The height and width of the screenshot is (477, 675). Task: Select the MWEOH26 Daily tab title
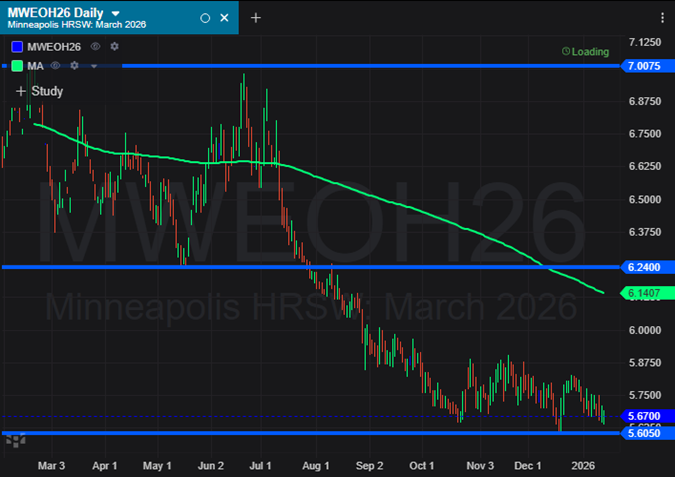[55, 13]
